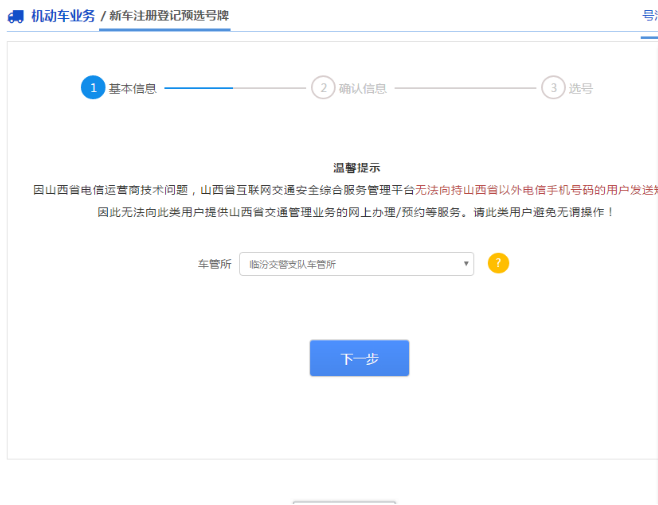Click the 车管所 field label
658x505 pixels.
coord(214,264)
